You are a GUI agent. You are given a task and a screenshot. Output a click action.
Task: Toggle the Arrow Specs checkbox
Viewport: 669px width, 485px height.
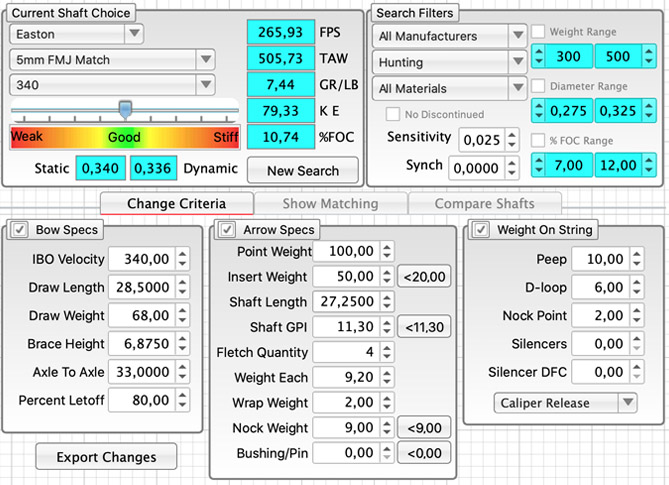coord(227,229)
